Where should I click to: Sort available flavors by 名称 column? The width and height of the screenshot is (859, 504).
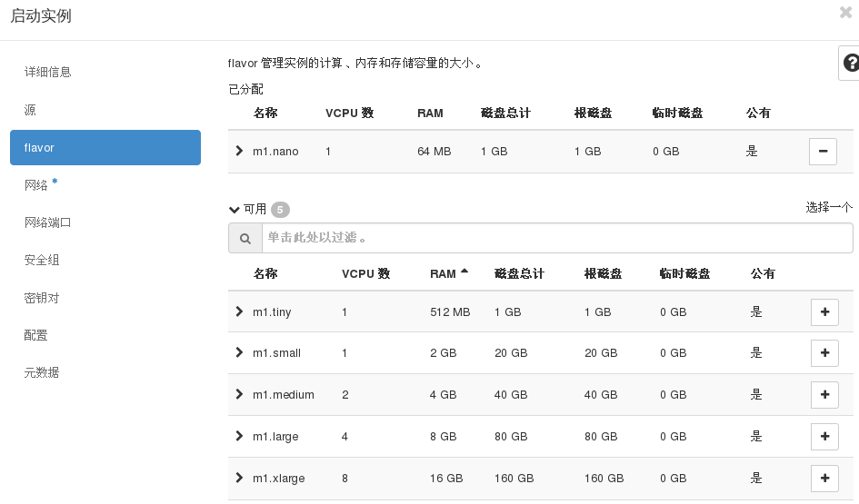point(265,273)
